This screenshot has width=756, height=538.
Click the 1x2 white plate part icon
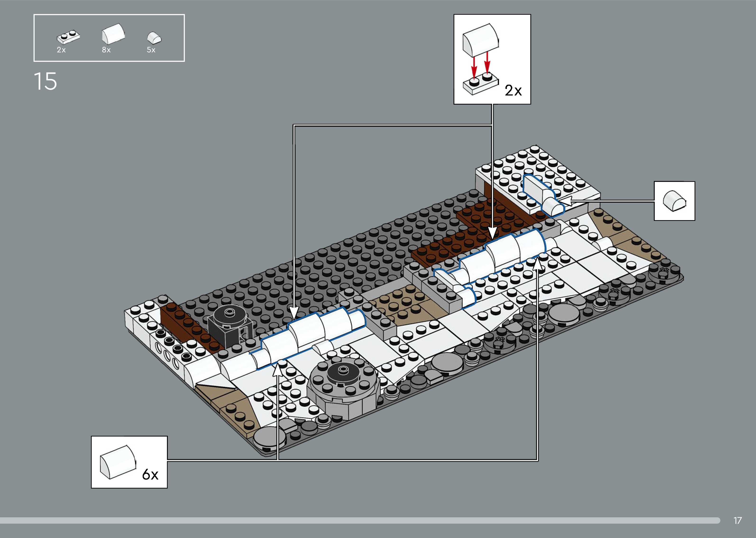(x=68, y=38)
